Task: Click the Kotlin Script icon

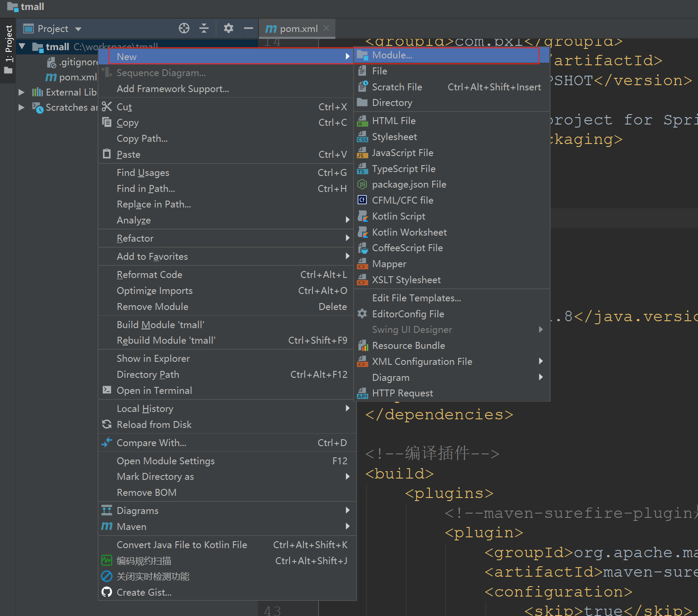Action: (363, 216)
